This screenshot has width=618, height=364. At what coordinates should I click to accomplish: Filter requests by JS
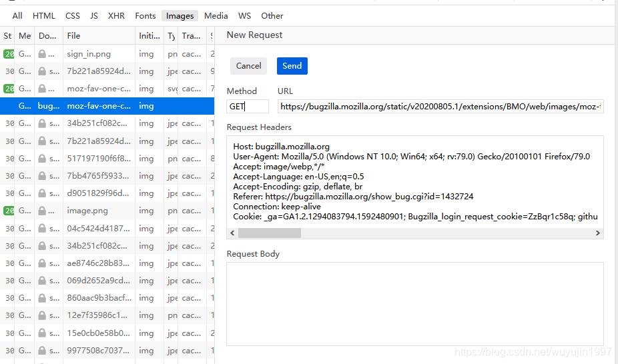94,16
